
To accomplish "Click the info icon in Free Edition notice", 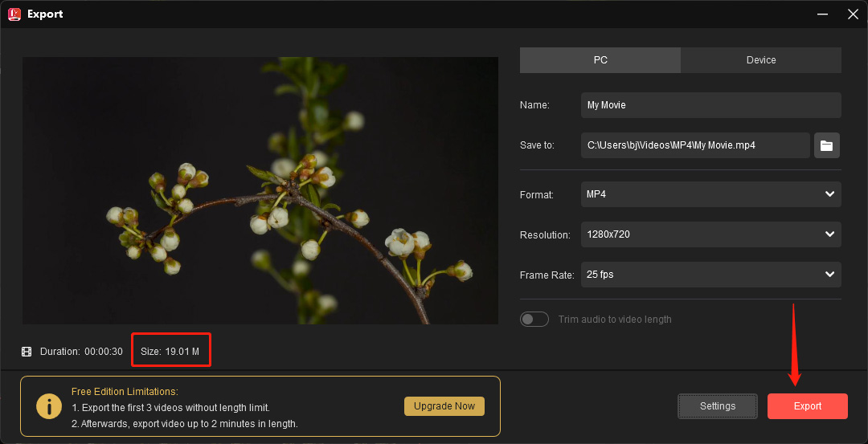I will (x=49, y=406).
